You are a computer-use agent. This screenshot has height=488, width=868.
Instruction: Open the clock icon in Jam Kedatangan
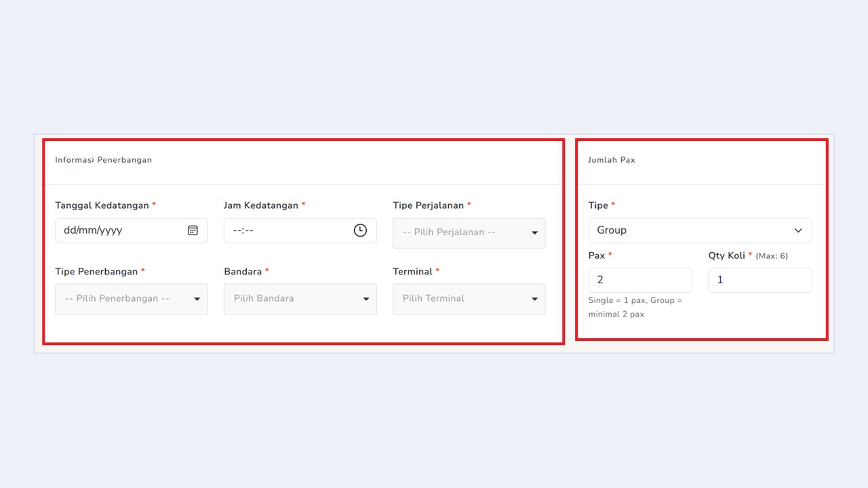tap(360, 230)
